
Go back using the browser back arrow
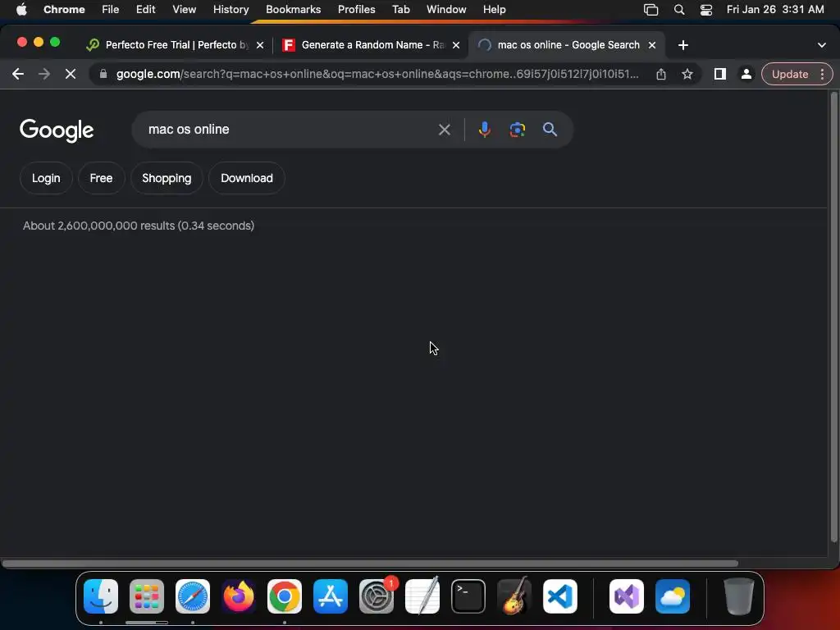(x=18, y=74)
